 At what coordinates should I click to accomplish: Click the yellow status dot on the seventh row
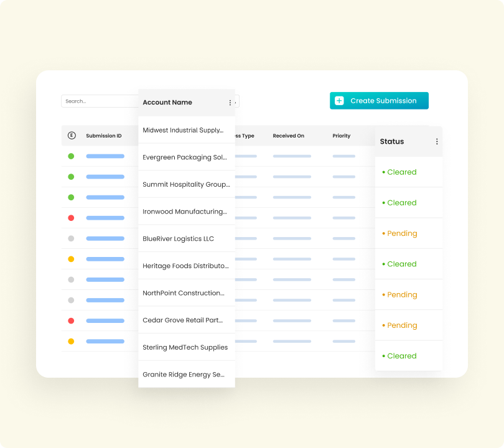71,259
